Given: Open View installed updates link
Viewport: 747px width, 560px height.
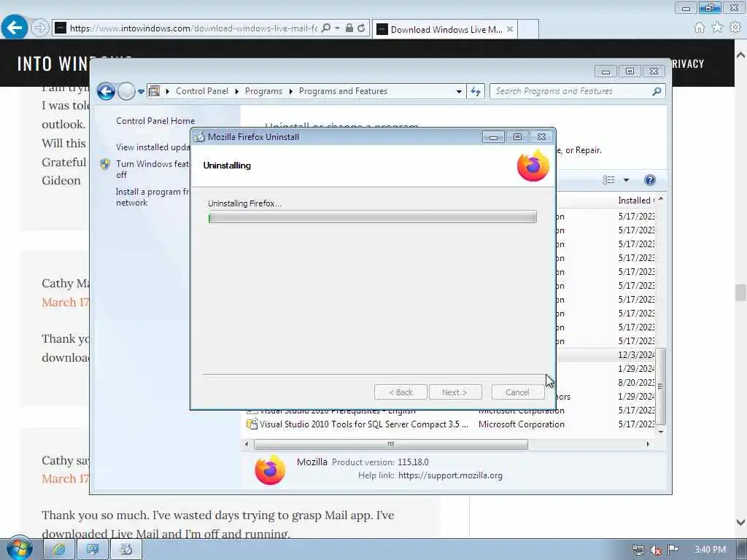Looking at the screenshot, I should [x=153, y=147].
